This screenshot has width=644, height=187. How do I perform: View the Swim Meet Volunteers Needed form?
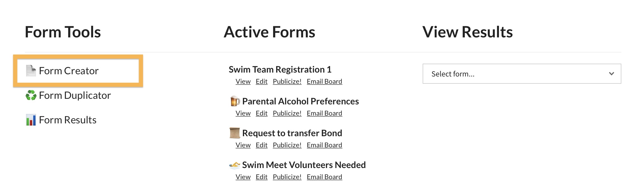tap(243, 177)
